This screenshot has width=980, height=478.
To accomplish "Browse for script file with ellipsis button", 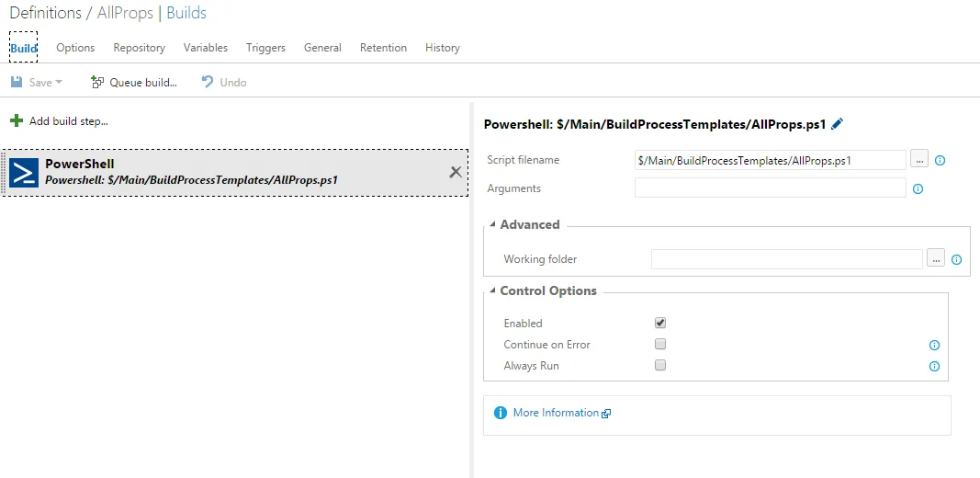I will click(919, 160).
